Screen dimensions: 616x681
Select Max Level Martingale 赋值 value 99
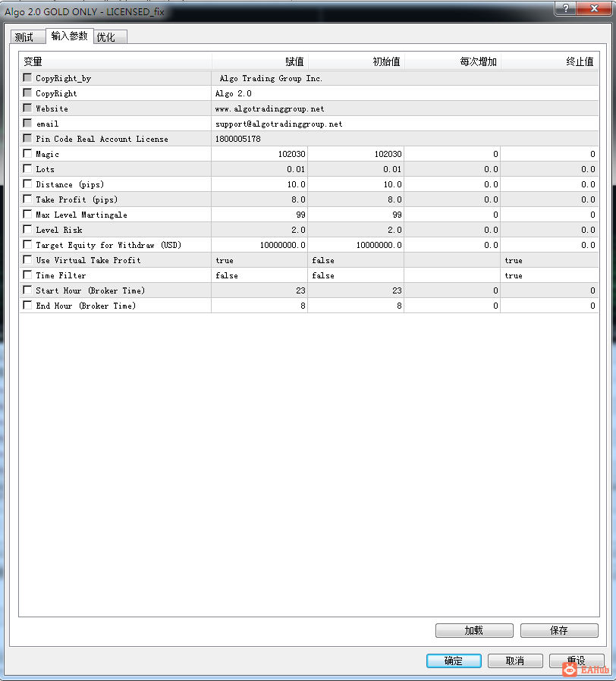(259, 215)
